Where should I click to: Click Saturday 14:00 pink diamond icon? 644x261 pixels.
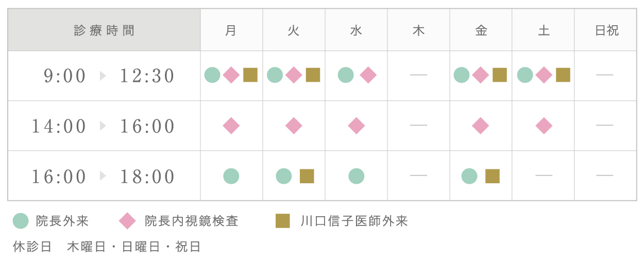pos(544,126)
